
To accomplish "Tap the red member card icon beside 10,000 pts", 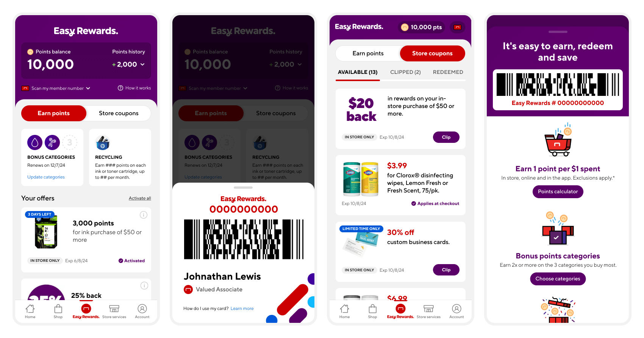I will pyautogui.click(x=458, y=27).
